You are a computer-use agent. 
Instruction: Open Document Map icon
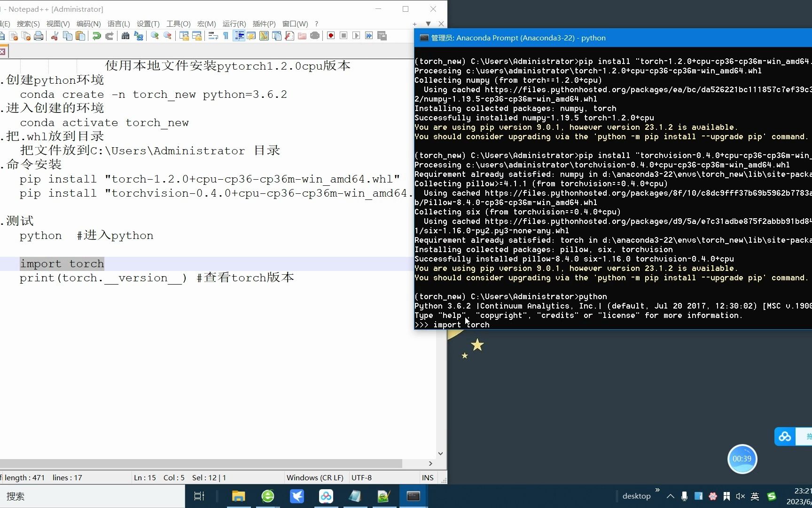click(x=264, y=36)
